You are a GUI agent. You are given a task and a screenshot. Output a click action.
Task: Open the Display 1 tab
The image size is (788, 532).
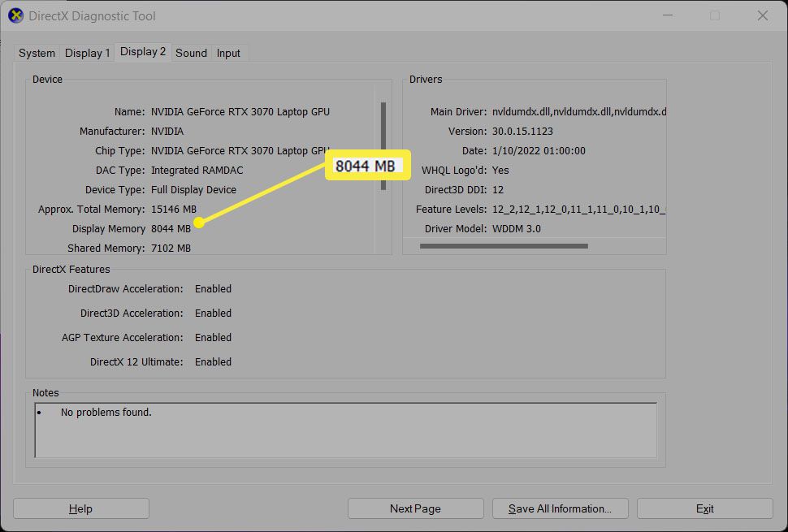coord(87,53)
